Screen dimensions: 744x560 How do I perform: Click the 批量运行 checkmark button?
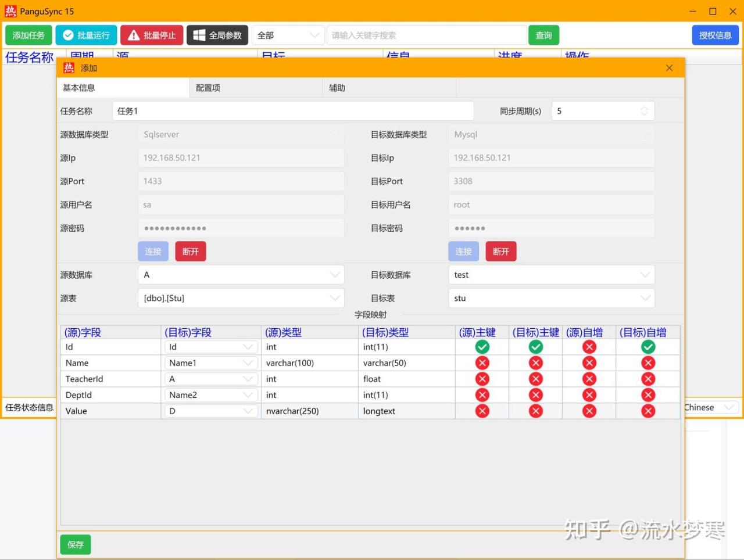86,35
